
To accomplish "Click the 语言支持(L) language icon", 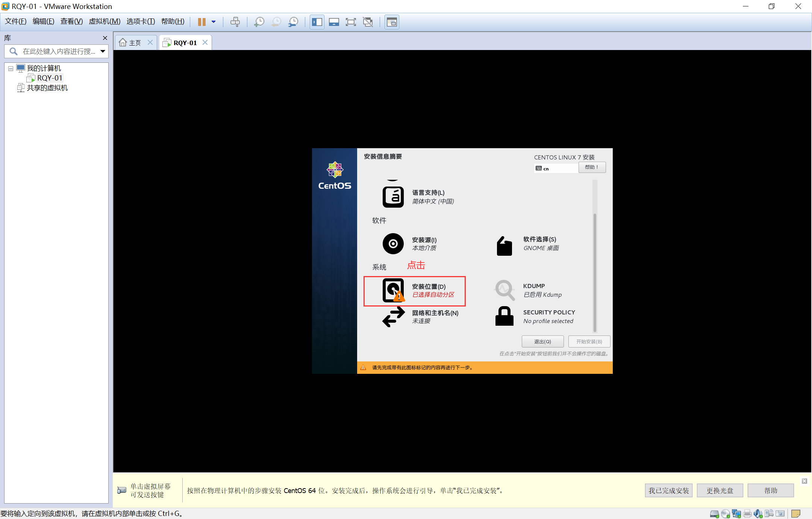I will pos(393,197).
